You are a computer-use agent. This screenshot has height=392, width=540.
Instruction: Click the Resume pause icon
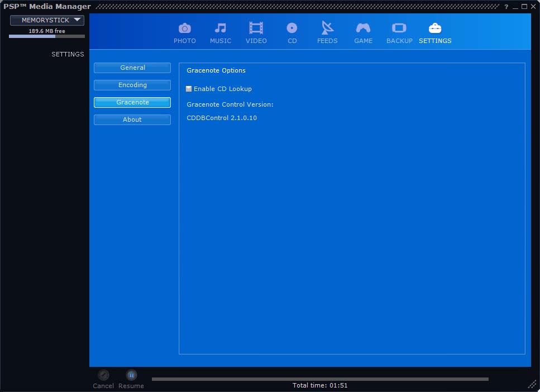click(131, 375)
